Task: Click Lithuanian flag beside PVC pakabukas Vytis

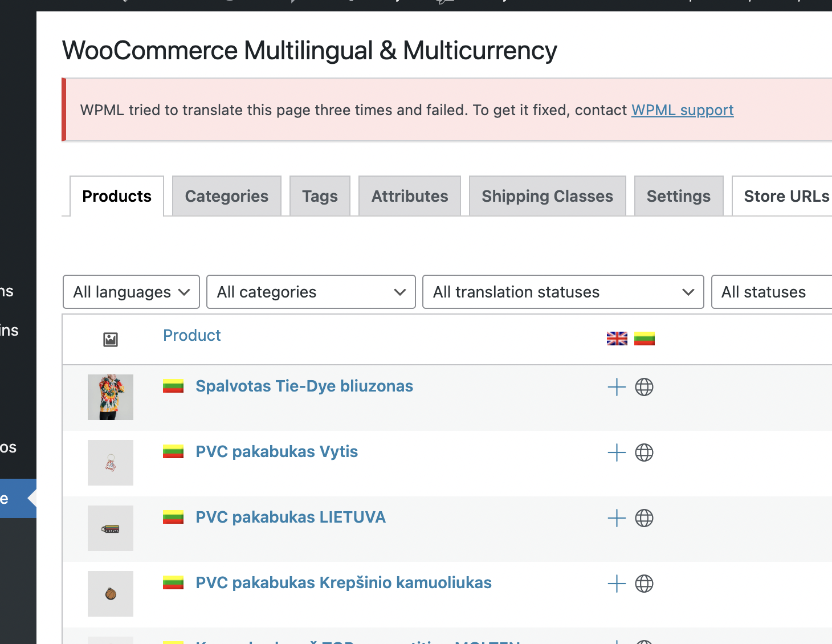Action: pos(173,452)
